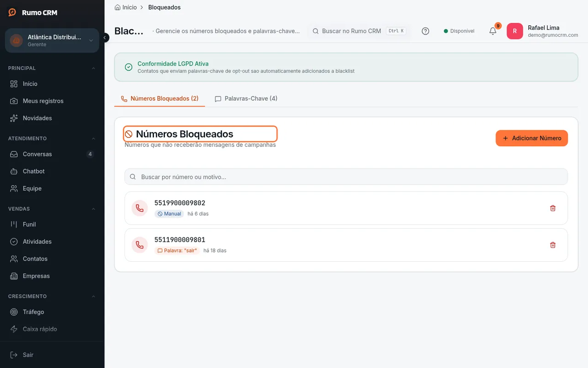
Task: Click the number 5511900009801
Action: coord(180,240)
